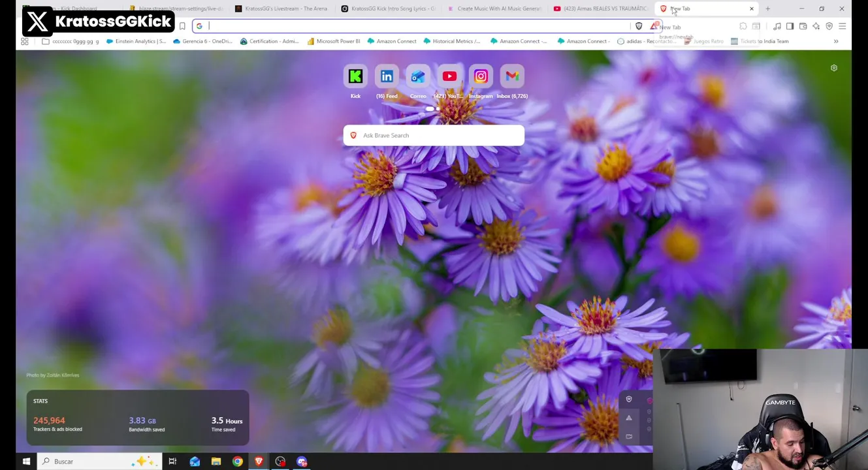Click the Brave Talk camera card icon

coord(629,436)
